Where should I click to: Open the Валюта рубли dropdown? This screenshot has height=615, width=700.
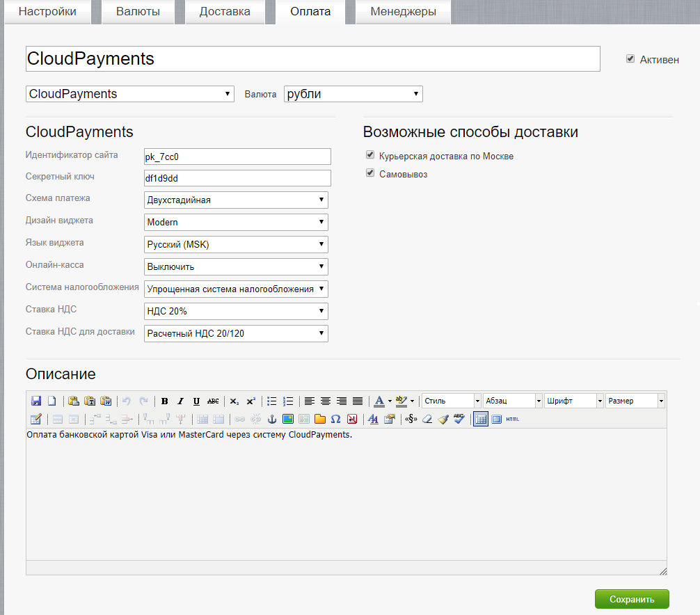pyautogui.click(x=353, y=94)
